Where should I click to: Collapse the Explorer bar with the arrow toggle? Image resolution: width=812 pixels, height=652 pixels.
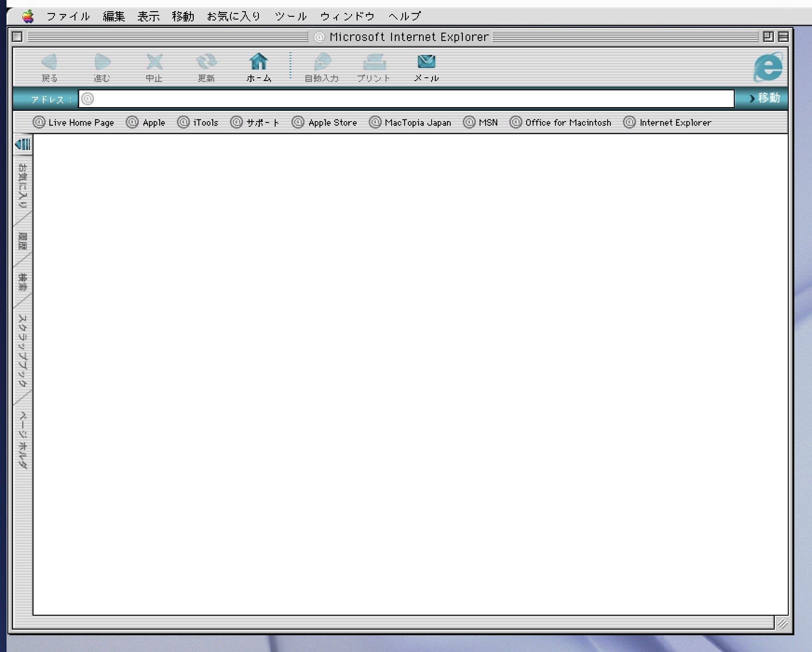(x=23, y=144)
